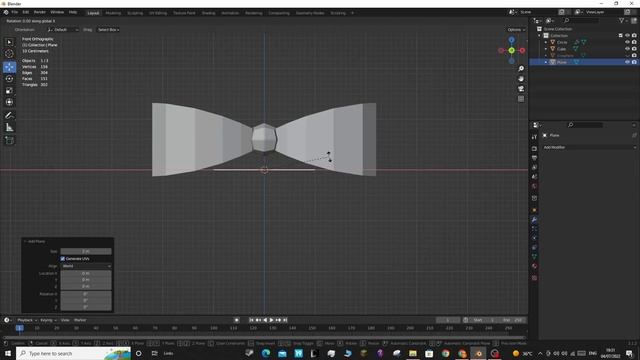Viewport: 640px width, 360px height.
Task: Toggle the Collection exclude checkbox
Action: (620, 36)
